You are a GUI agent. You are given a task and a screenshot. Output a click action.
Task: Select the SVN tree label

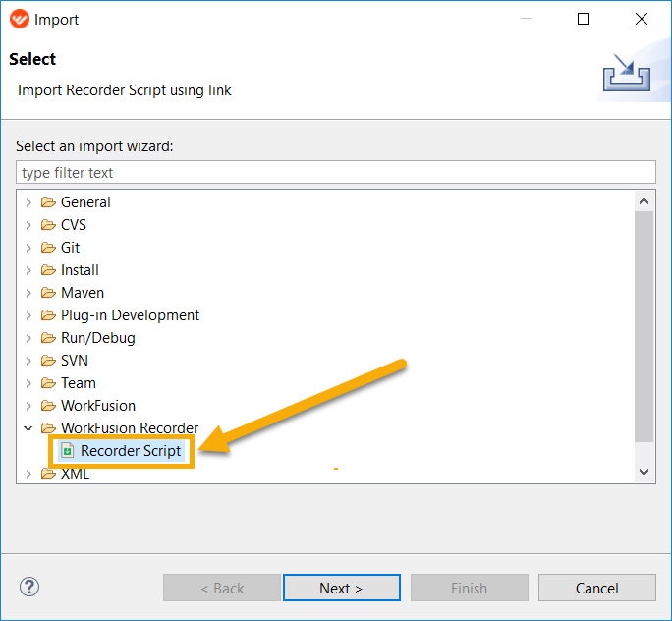75,361
